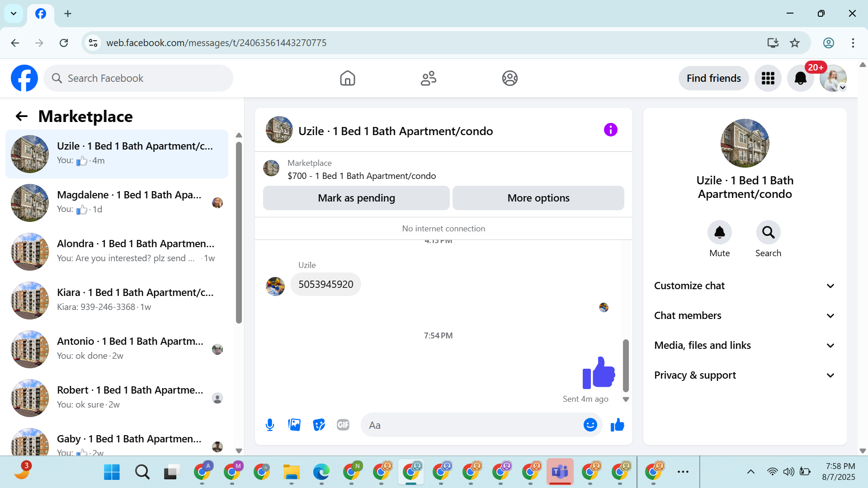This screenshot has height=488, width=868.
Task: Open the browser tab search dropdown
Action: 14,14
